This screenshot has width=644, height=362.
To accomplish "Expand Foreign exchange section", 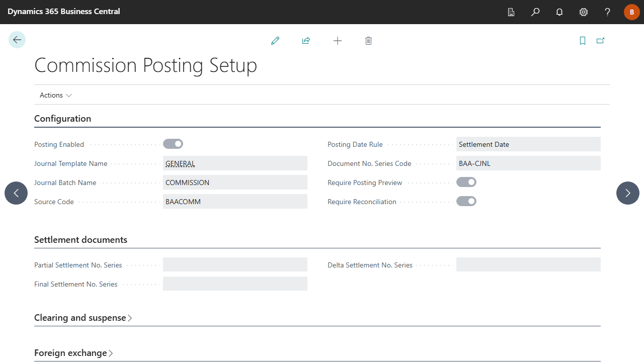I will 73,353.
